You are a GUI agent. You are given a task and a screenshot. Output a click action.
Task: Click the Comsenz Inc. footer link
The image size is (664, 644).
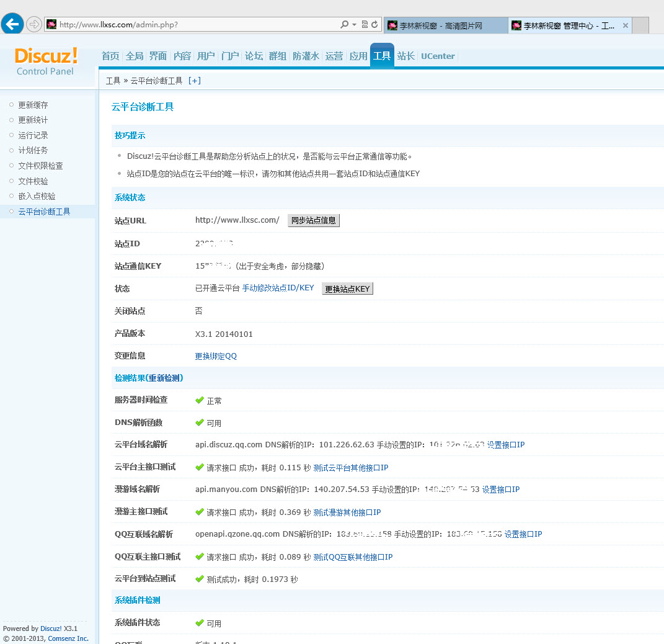68,638
